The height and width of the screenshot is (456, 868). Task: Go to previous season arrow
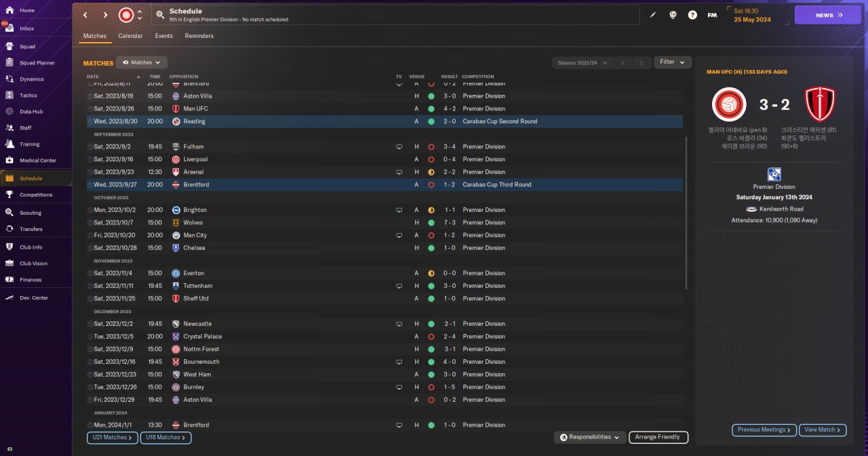(x=623, y=62)
